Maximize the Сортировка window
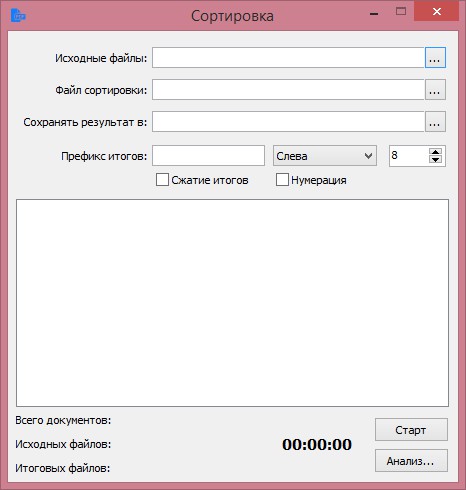This screenshot has height=490, width=466. pyautogui.click(x=401, y=12)
